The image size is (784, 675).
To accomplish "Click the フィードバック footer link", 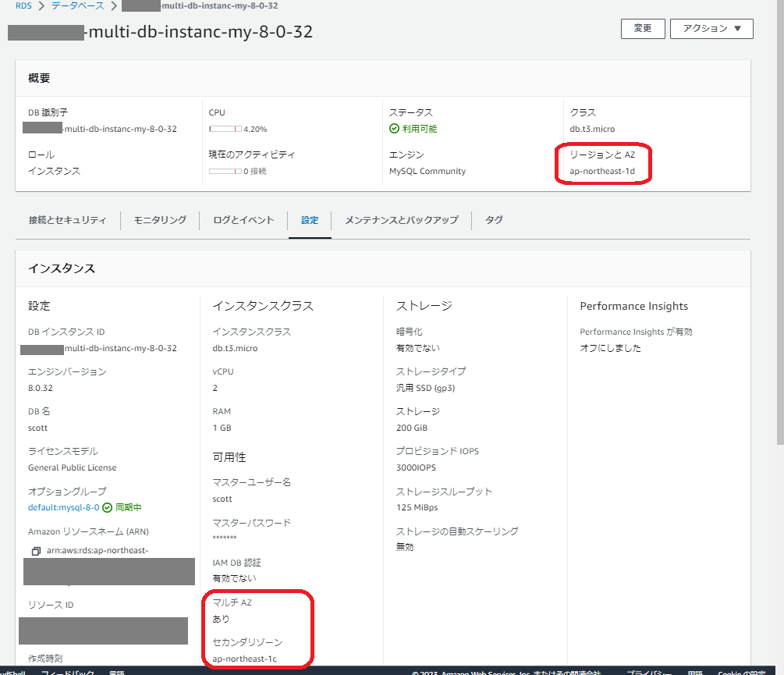I will (x=67, y=672).
